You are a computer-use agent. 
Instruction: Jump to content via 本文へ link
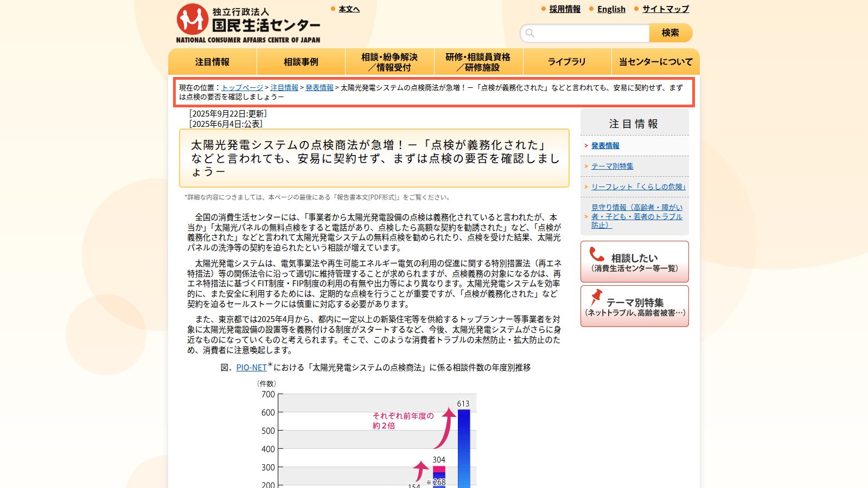pyautogui.click(x=349, y=9)
